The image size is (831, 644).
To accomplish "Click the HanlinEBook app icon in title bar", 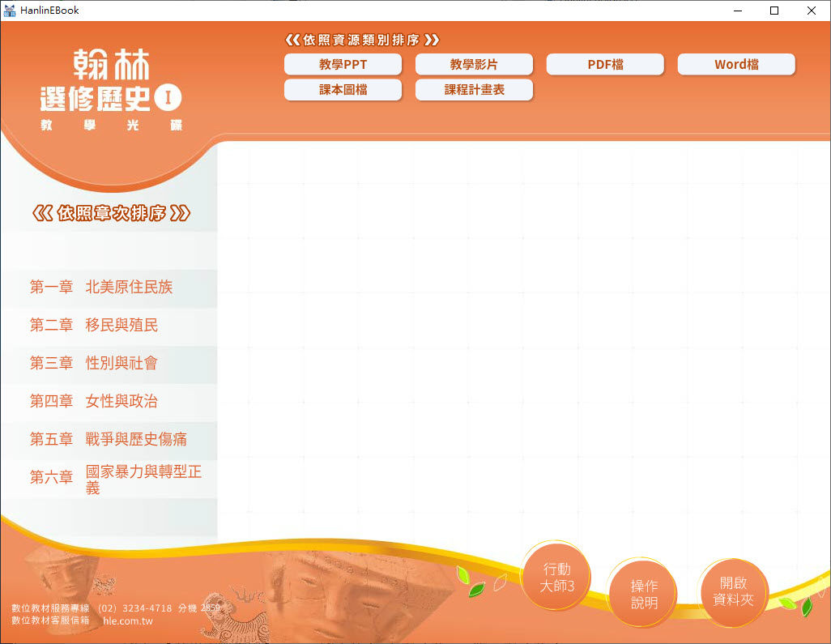I will point(10,11).
